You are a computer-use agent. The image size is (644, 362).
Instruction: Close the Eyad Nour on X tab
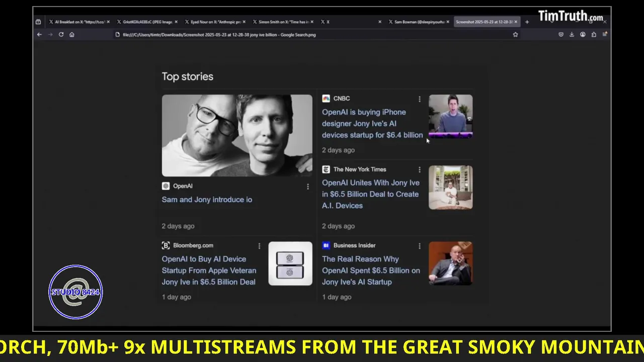click(244, 22)
